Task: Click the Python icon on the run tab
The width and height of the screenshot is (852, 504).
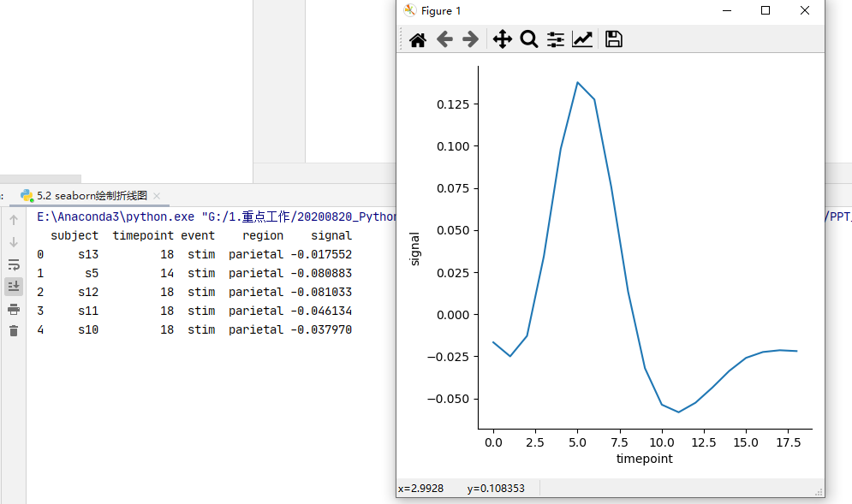Action: pyautogui.click(x=27, y=195)
